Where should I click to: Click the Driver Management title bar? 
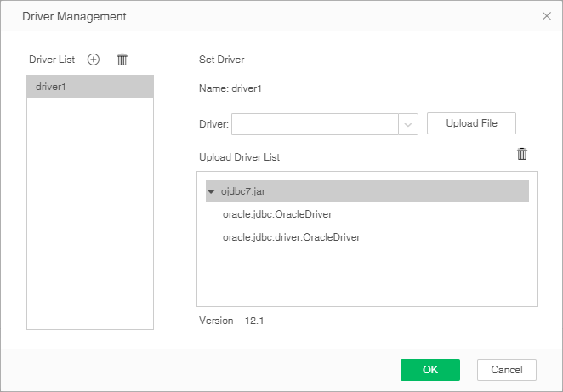[x=255, y=16]
